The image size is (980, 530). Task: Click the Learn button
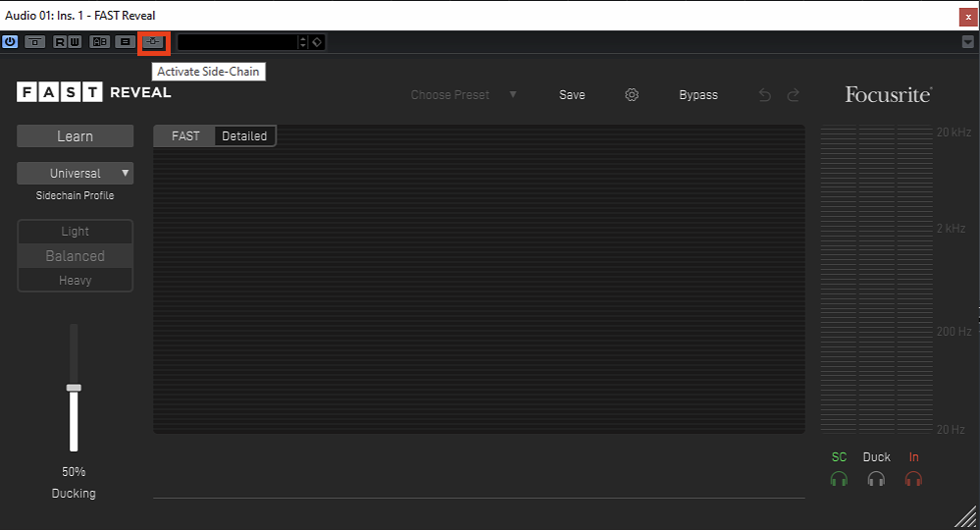[75, 136]
